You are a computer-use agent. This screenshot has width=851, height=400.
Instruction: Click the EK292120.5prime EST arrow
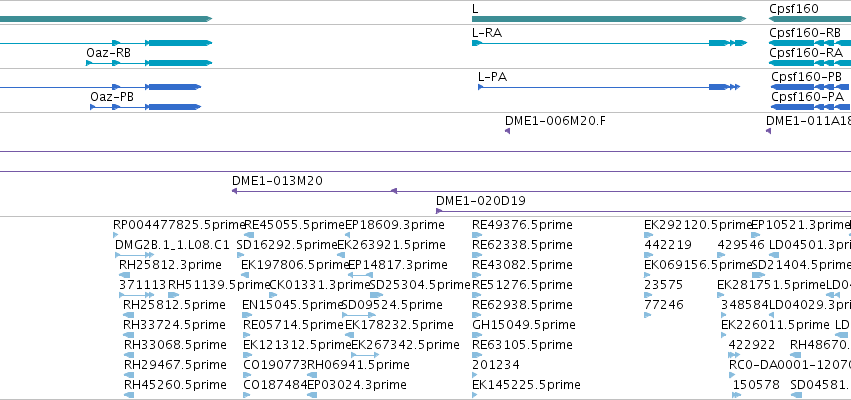point(649,235)
